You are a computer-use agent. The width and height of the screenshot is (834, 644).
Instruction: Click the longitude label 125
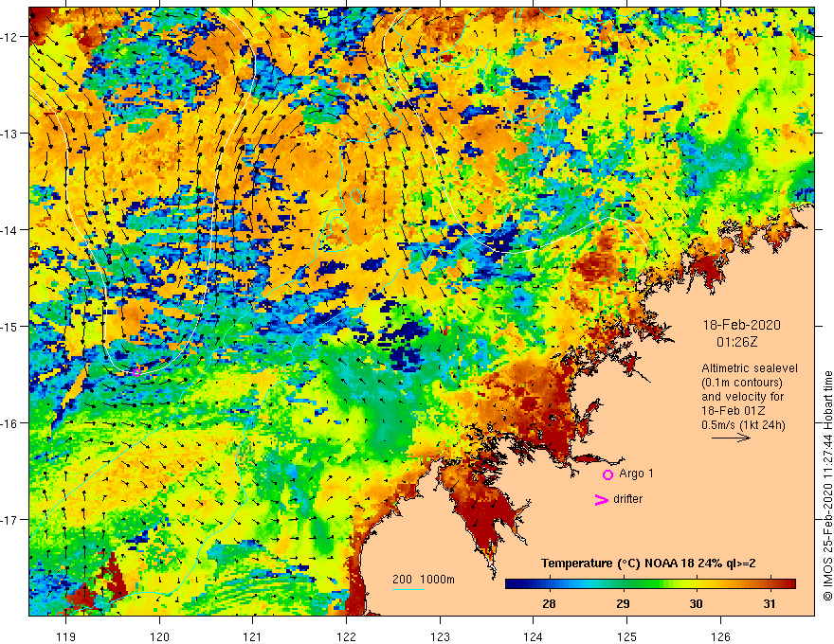(626, 636)
